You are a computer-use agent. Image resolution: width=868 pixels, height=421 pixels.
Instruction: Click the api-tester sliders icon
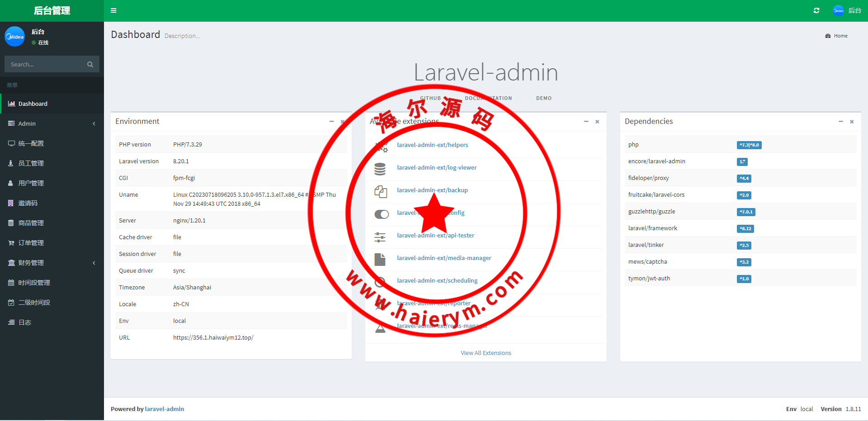pyautogui.click(x=380, y=237)
